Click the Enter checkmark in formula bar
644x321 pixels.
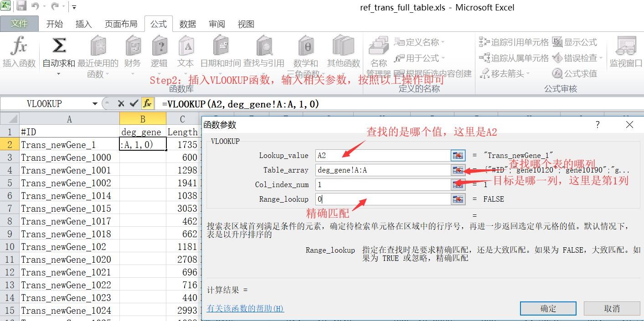coord(134,104)
